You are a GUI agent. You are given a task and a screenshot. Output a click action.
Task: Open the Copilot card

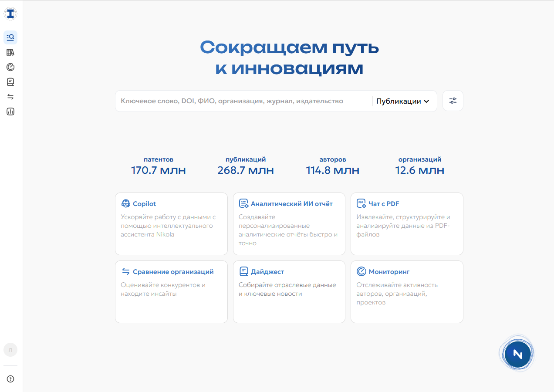(x=171, y=224)
